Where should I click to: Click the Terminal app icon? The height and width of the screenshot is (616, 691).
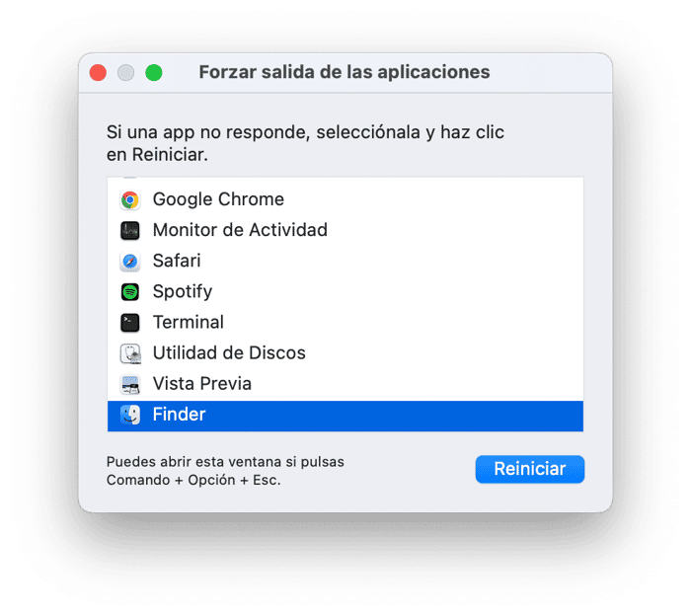click(129, 323)
